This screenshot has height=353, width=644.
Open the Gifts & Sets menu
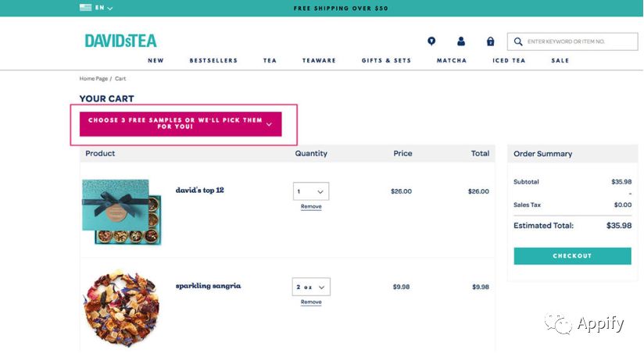pos(386,60)
